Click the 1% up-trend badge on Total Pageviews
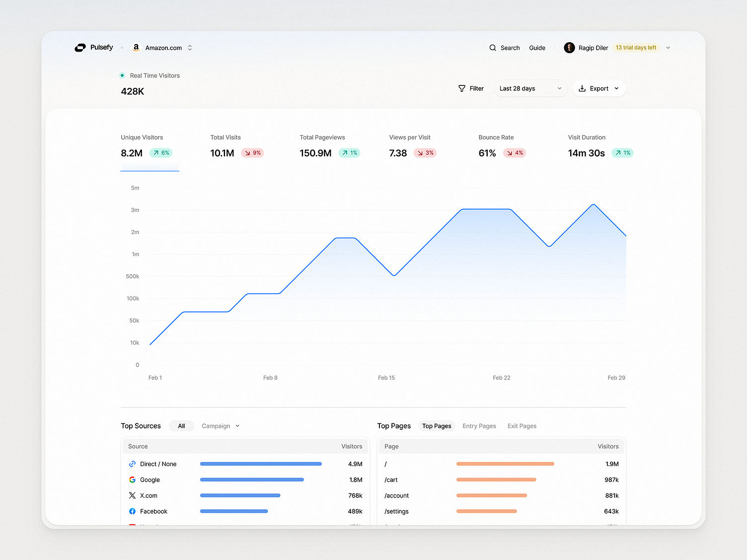This screenshot has height=560, width=747. click(x=349, y=153)
